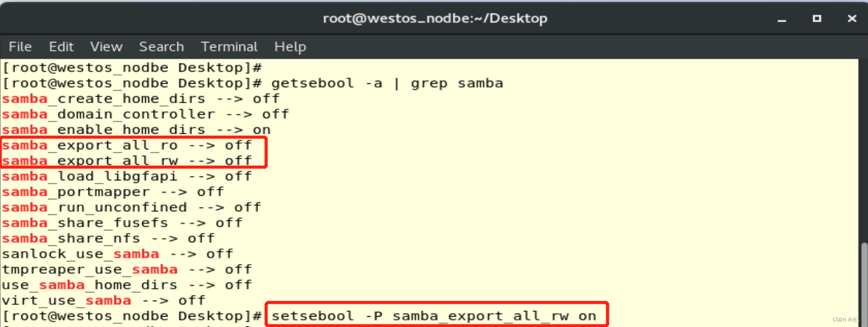
Task: Click the virt_use_samba off line
Action: coord(103,300)
